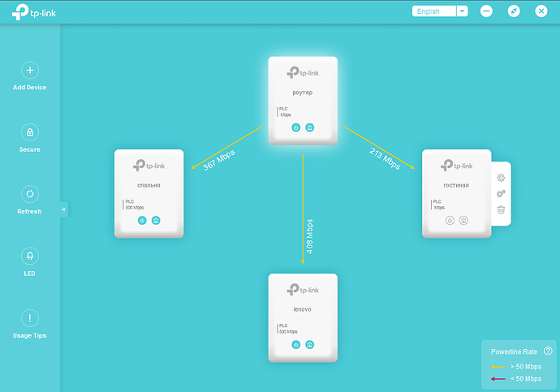
Task: Click the Powerline Rate legend title
Action: pos(514,351)
